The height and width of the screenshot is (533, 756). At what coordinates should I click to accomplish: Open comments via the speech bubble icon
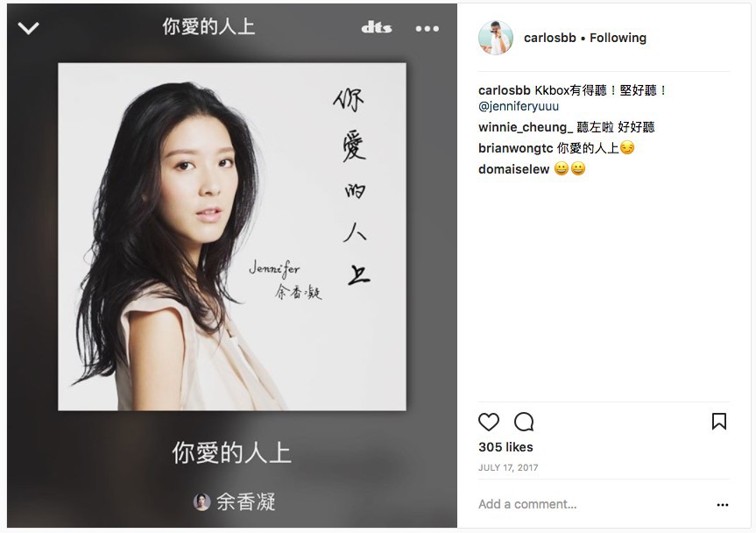(x=524, y=422)
